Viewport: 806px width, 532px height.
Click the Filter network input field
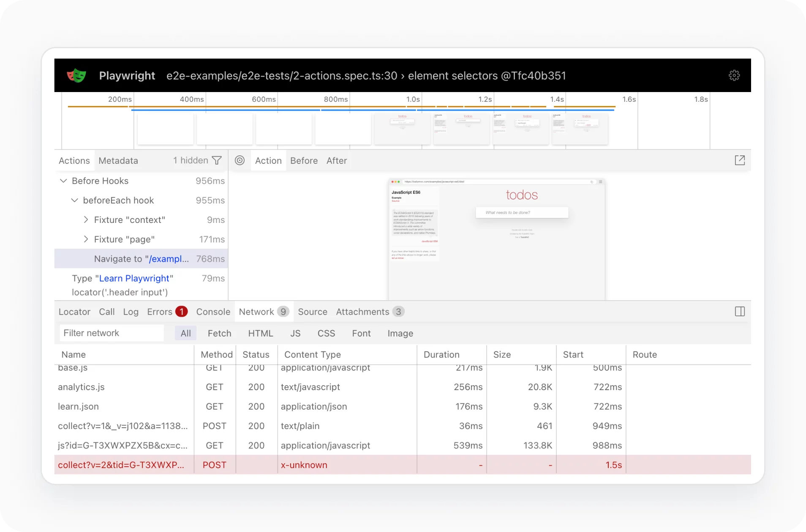pos(112,333)
